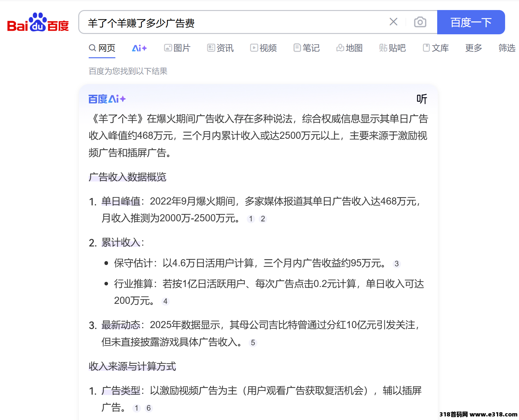Screen dimensions: 519x420
Task: Click the 单日峰值 label
Action: click(121, 201)
